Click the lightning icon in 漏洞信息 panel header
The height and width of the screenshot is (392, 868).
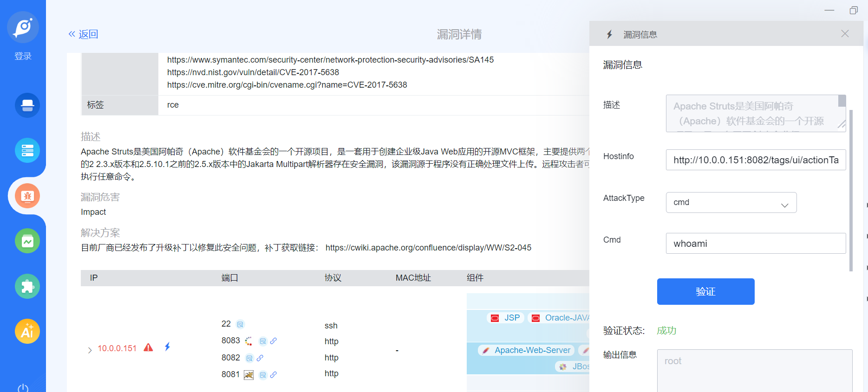click(x=609, y=34)
